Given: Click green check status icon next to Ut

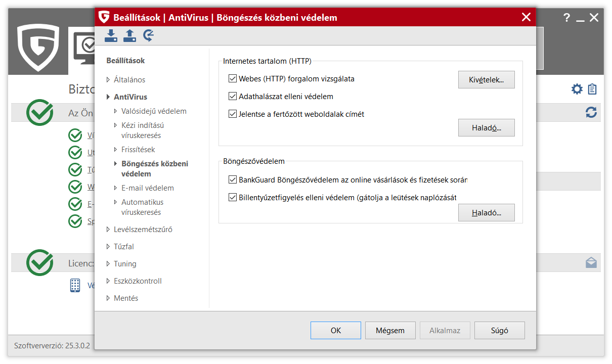Looking at the screenshot, I should (75, 153).
